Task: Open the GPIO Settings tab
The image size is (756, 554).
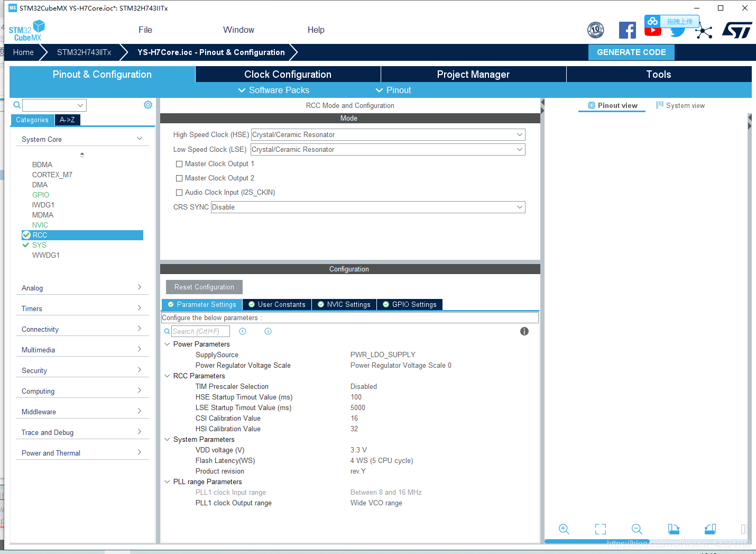Action: 410,304
